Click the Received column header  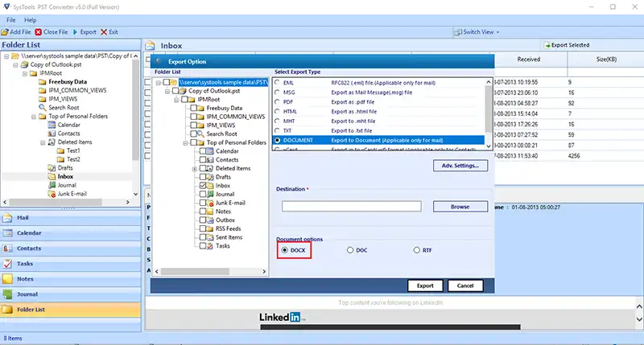click(529, 59)
